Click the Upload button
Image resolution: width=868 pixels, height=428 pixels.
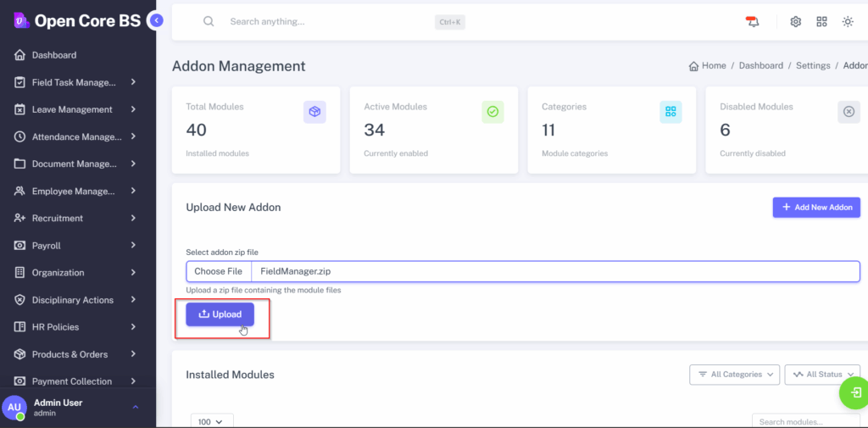click(x=220, y=314)
